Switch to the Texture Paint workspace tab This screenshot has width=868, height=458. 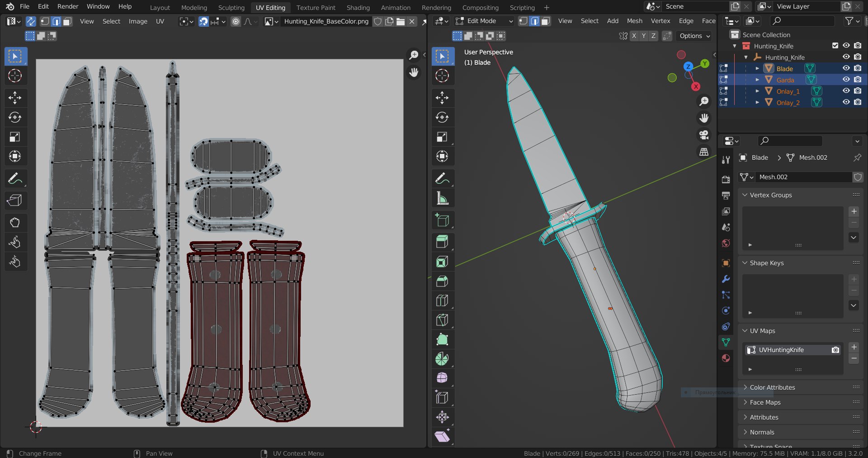click(316, 7)
